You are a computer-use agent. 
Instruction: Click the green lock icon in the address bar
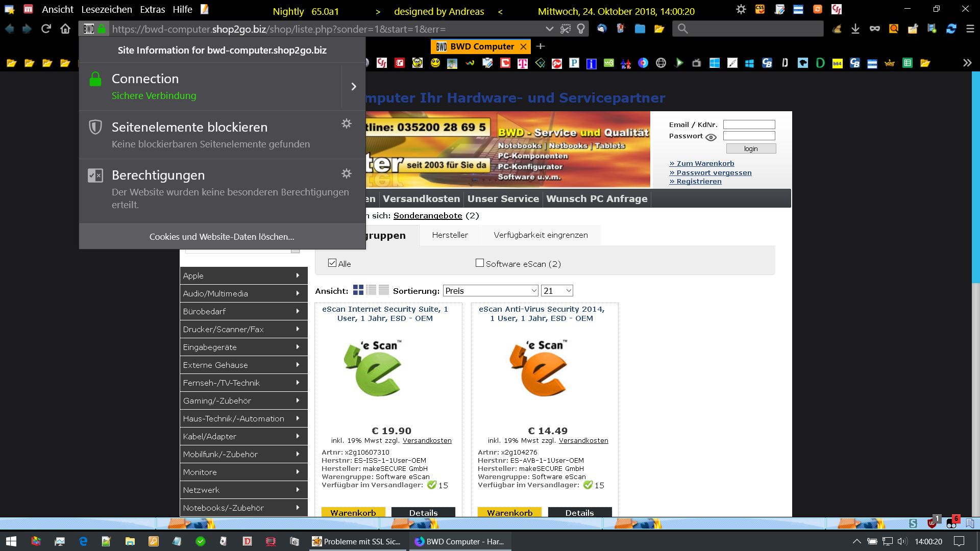click(x=102, y=29)
